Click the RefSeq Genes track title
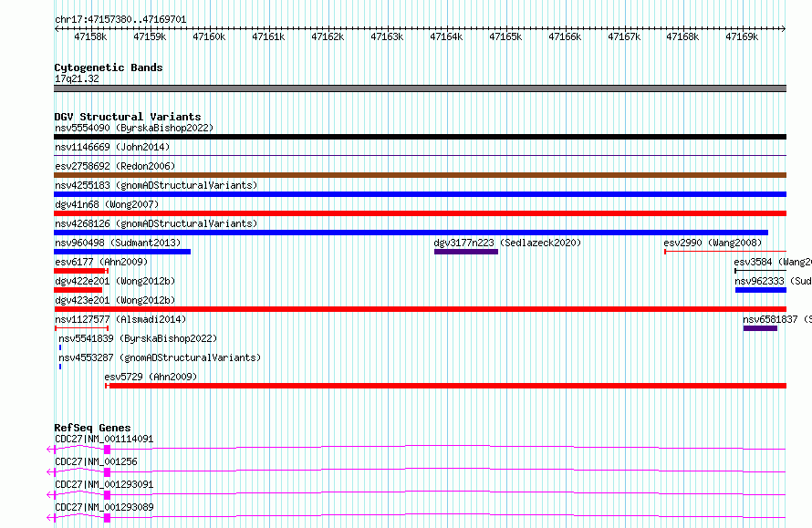 (92, 428)
